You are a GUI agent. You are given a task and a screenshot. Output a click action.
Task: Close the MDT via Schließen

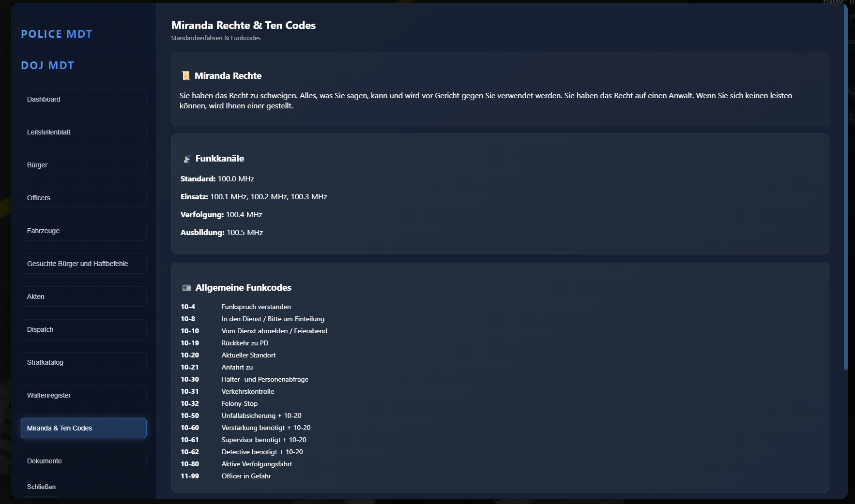[x=41, y=487]
